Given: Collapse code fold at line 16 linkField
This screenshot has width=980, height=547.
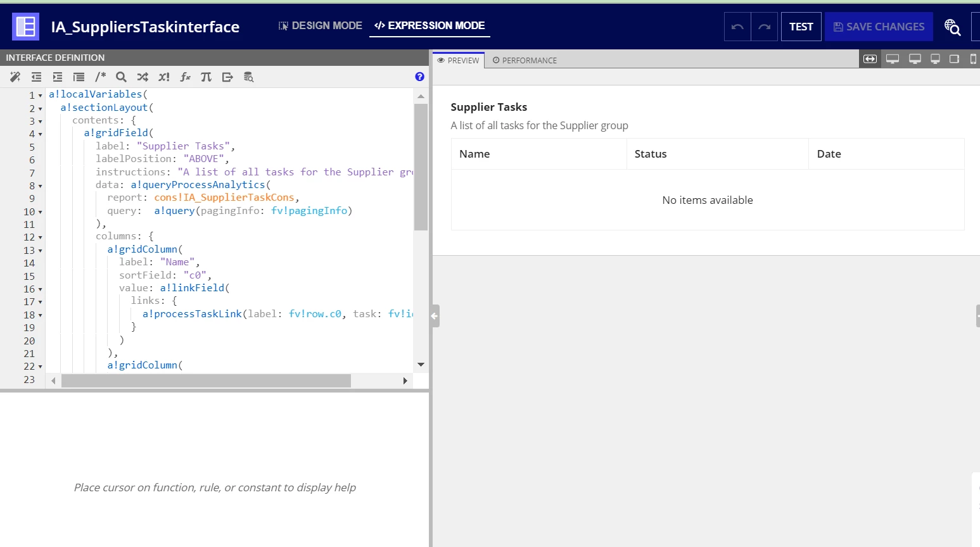Looking at the screenshot, I should point(41,289).
